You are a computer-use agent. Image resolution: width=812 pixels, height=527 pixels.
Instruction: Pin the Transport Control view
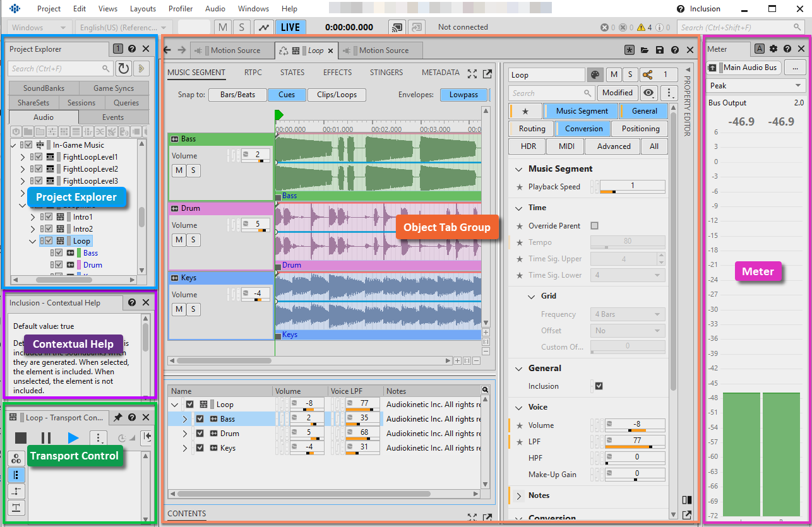[117, 418]
